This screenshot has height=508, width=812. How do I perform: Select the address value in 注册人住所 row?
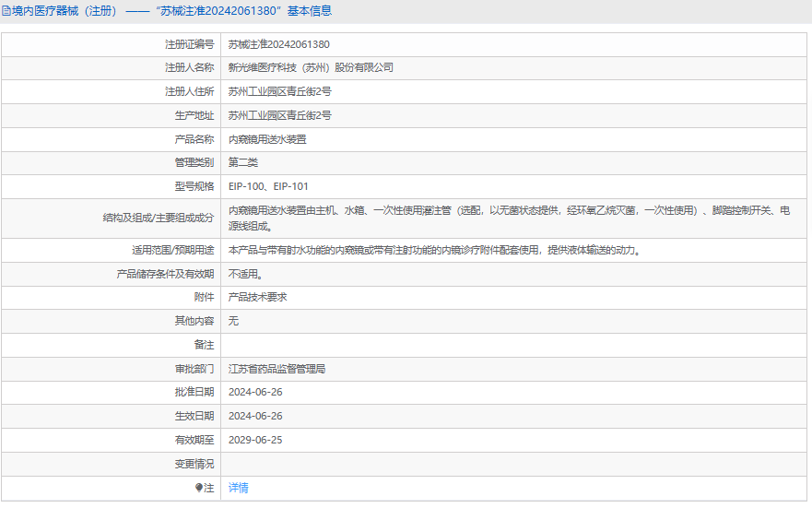click(279, 91)
